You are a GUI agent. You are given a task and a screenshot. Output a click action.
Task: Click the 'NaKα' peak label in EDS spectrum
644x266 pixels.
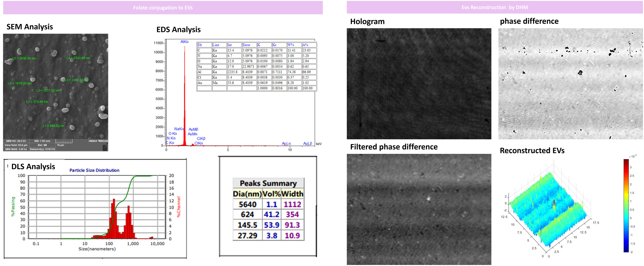coord(179,129)
